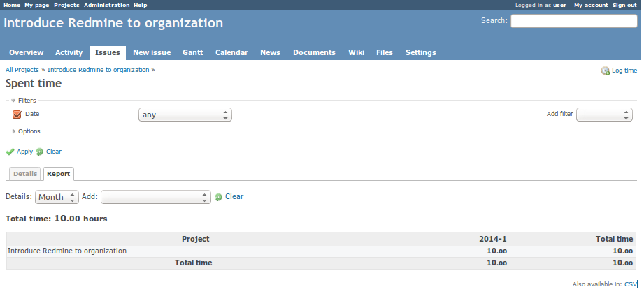The width and height of the screenshot is (644, 294).
Task: Click the Sign out link
Action: (624, 5)
